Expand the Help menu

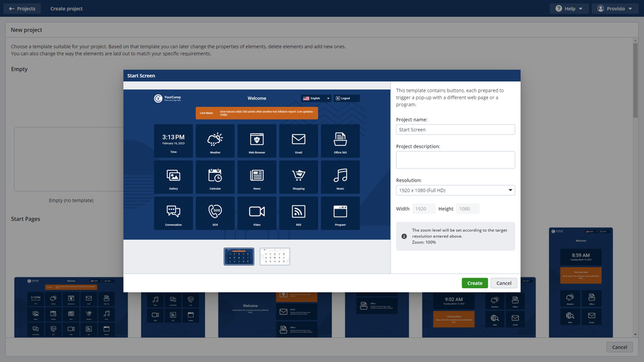pos(569,9)
